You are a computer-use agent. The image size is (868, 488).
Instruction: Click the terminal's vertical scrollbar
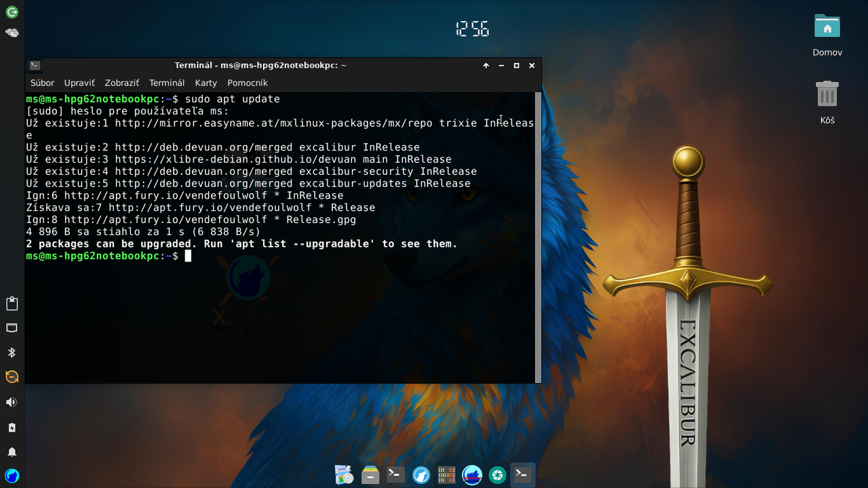click(x=538, y=238)
